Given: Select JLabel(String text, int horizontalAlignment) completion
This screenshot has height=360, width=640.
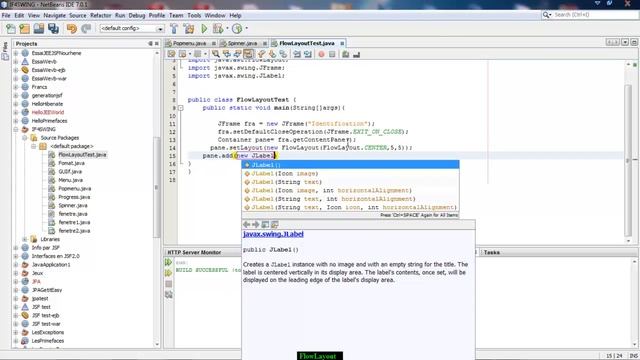Looking at the screenshot, I should click(350, 199).
